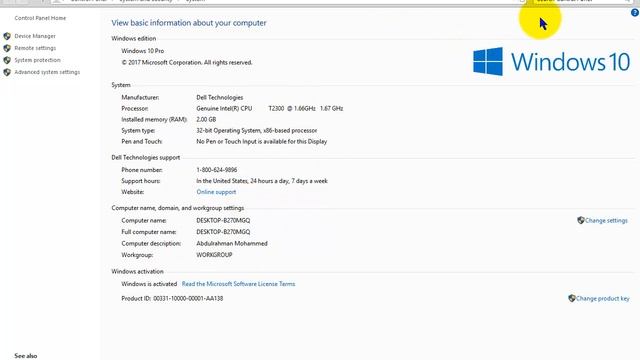Click the blue help icon
This screenshot has height=360, width=640.
click(635, 13)
